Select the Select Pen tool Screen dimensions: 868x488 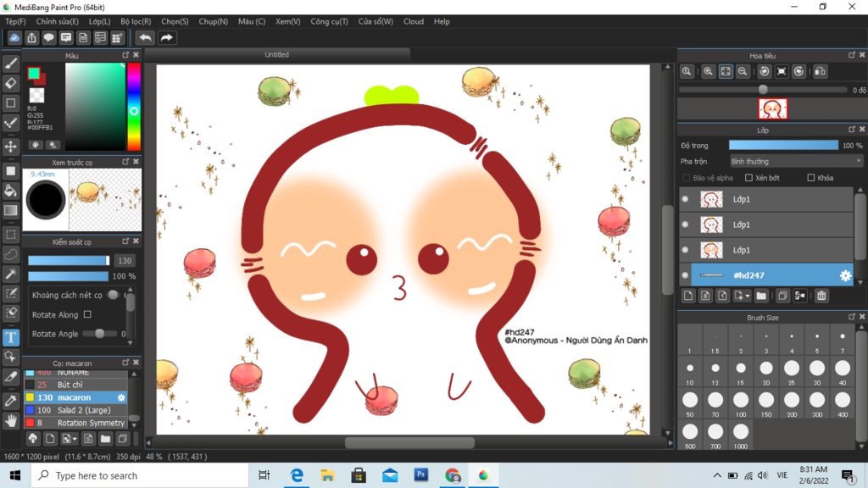(10, 293)
